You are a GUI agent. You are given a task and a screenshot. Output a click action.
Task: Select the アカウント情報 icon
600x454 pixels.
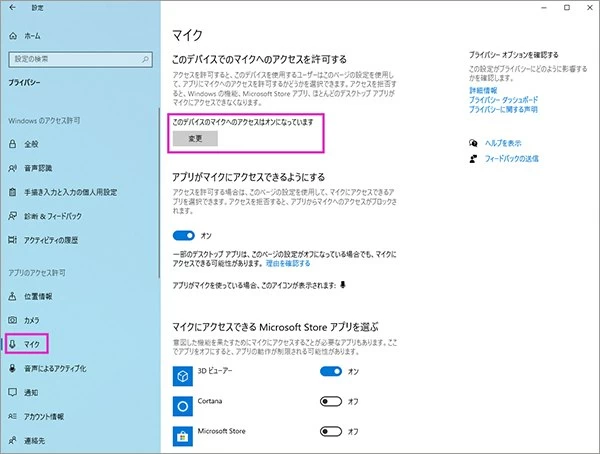(13, 416)
